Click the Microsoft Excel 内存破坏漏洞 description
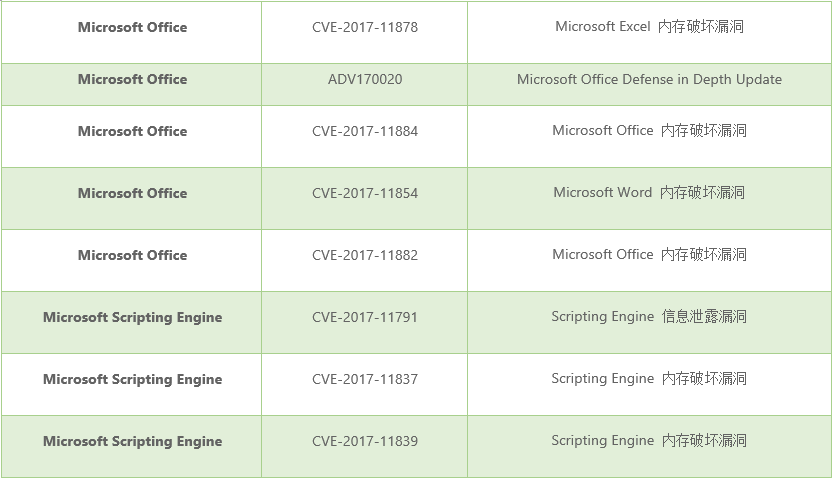Screen dimensions: 833x479 [x=649, y=28]
